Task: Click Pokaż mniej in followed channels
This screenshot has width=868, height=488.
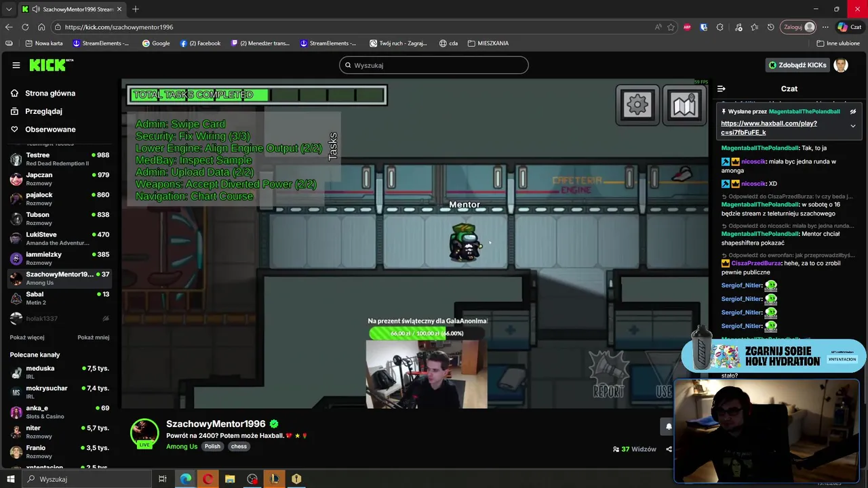Action: [x=93, y=337]
